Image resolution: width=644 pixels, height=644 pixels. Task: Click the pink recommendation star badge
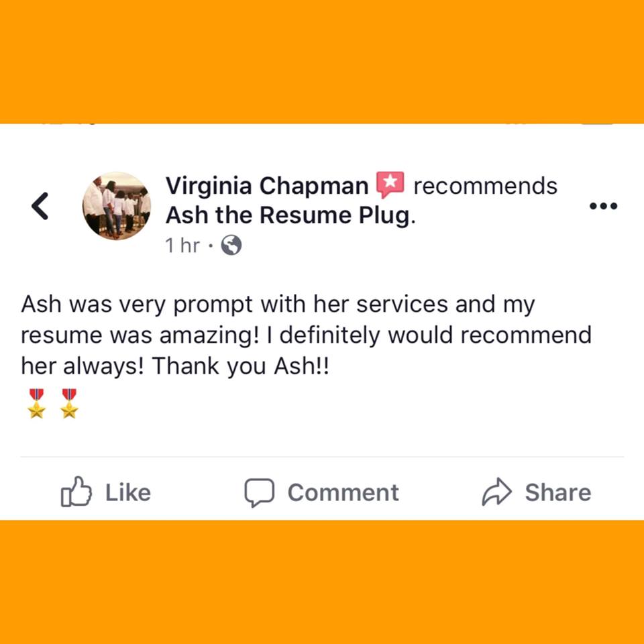pyautogui.click(x=390, y=184)
